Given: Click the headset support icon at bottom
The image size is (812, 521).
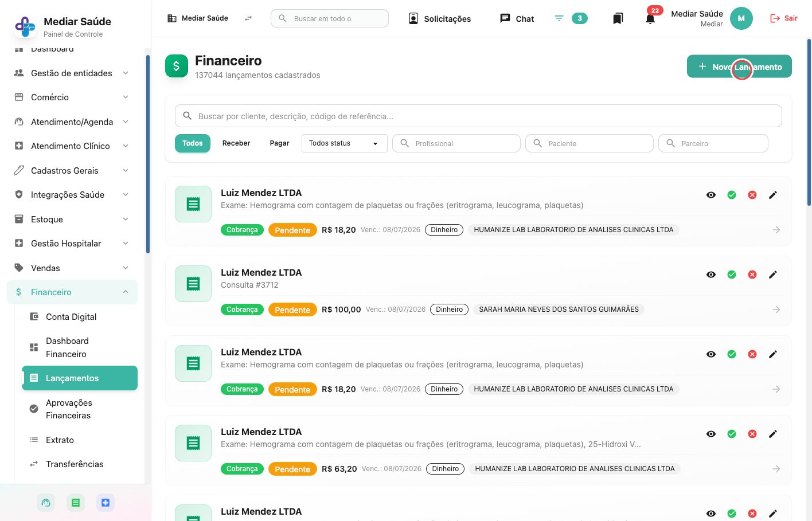Looking at the screenshot, I should pyautogui.click(x=46, y=503).
